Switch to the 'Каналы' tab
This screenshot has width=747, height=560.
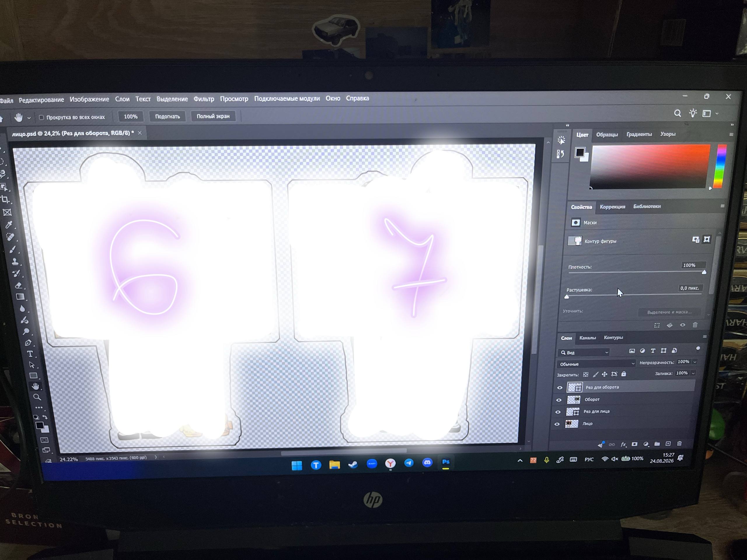[588, 337]
